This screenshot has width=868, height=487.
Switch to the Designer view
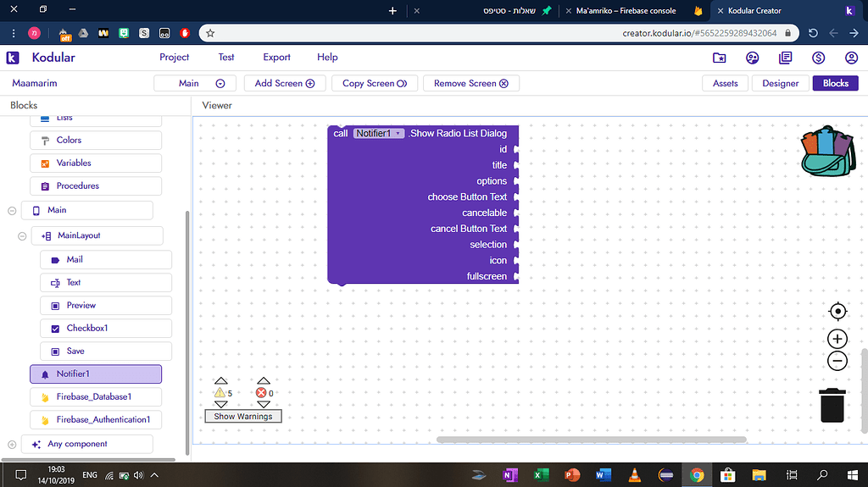click(x=780, y=84)
